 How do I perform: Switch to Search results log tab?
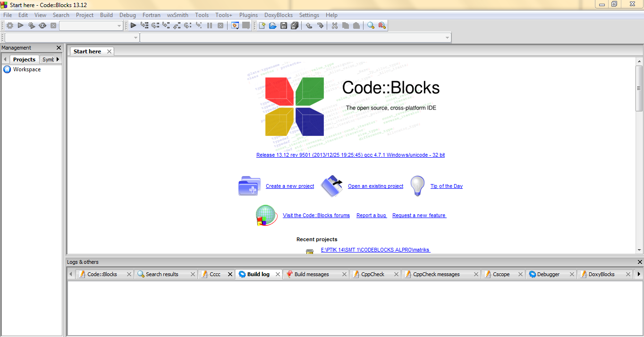[162, 274]
